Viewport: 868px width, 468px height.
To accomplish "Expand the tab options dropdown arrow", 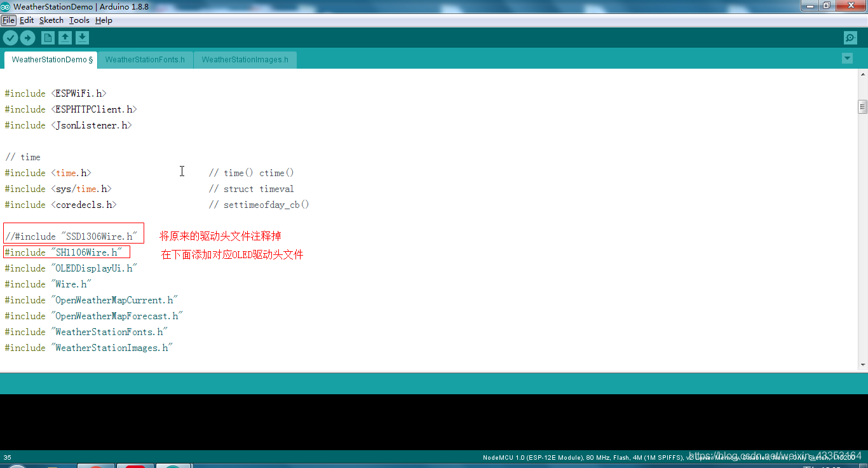I will [x=847, y=59].
